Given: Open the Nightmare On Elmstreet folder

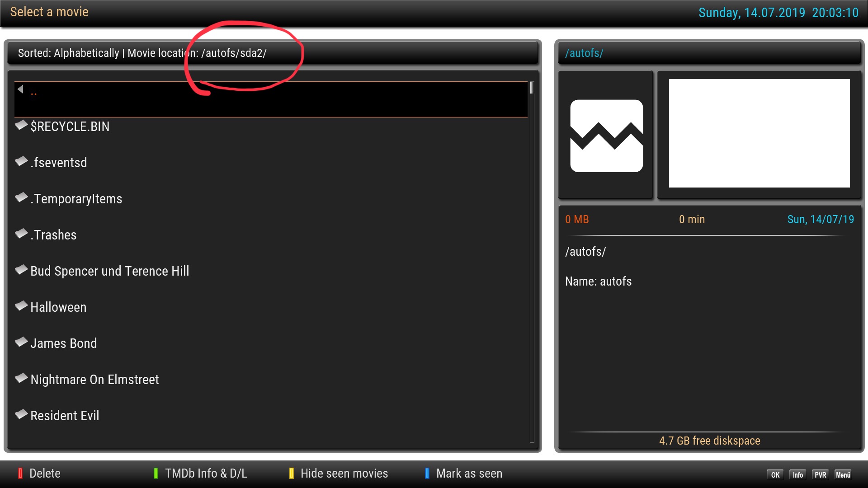Looking at the screenshot, I should click(x=94, y=380).
